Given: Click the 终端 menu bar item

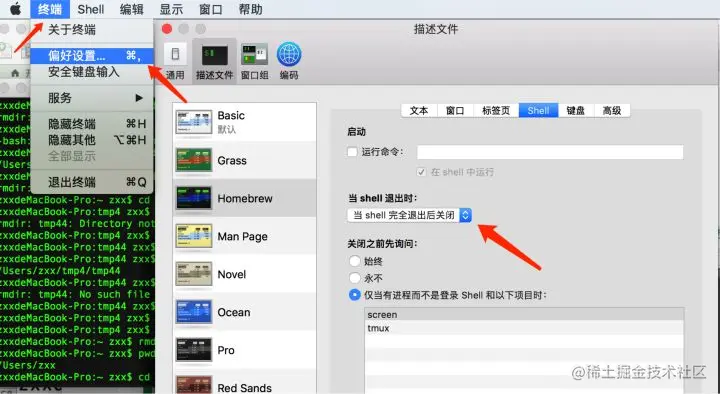Looking at the screenshot, I should pyautogui.click(x=50, y=9).
